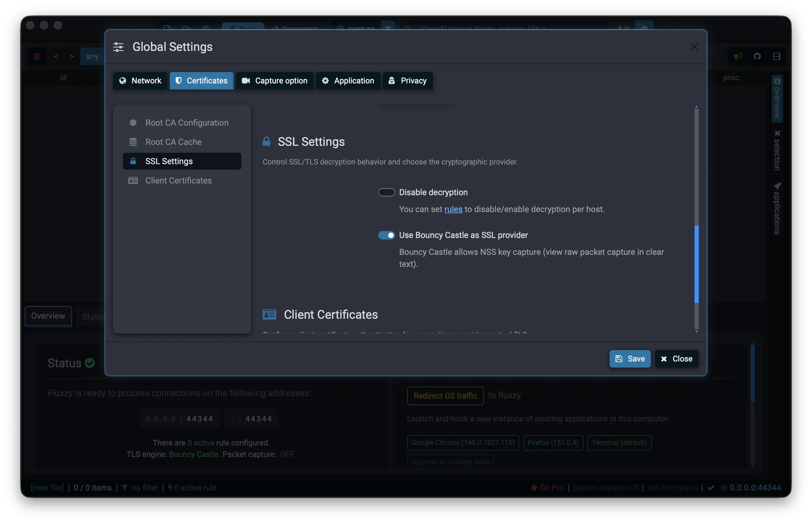Open the Privacy tab

click(408, 80)
